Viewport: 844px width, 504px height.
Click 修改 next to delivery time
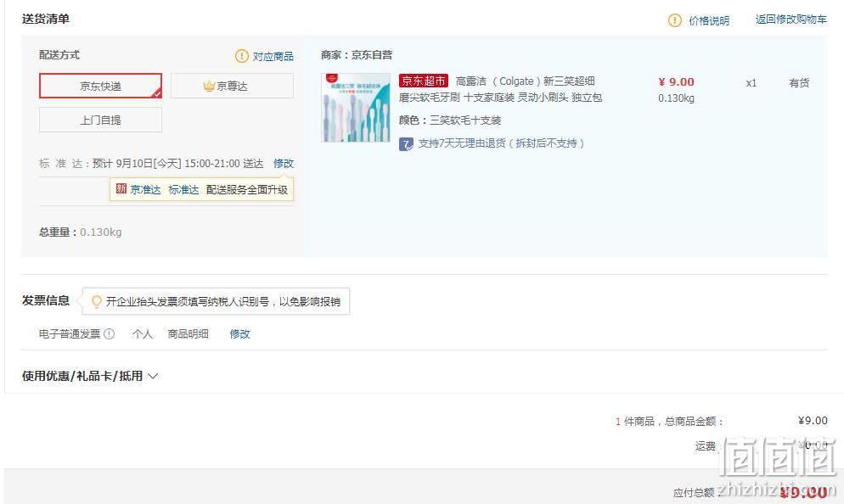pos(284,164)
